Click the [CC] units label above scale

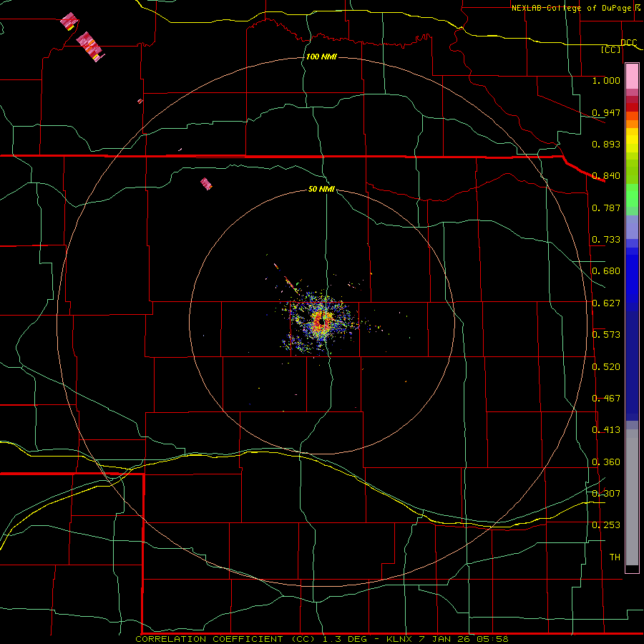pyautogui.click(x=611, y=49)
